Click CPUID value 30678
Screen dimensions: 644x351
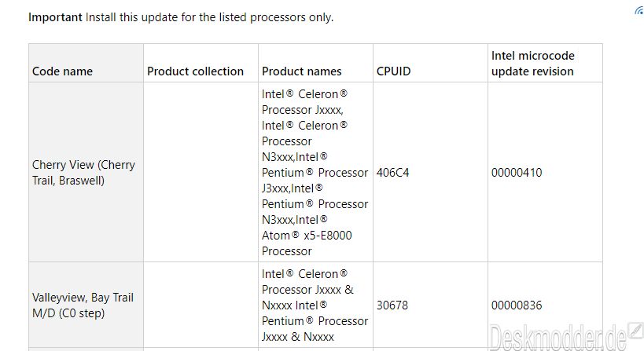(x=392, y=305)
